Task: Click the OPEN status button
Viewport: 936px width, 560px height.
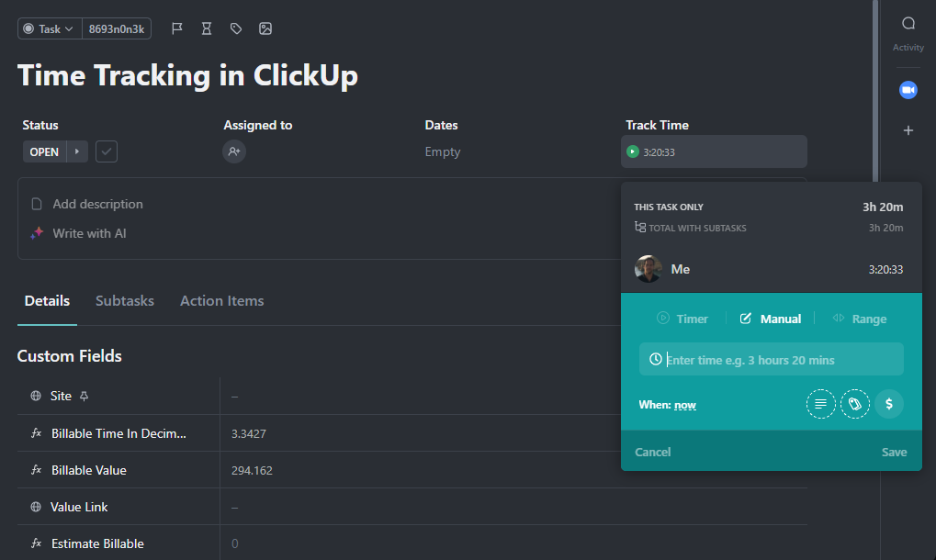Action: pos(44,151)
